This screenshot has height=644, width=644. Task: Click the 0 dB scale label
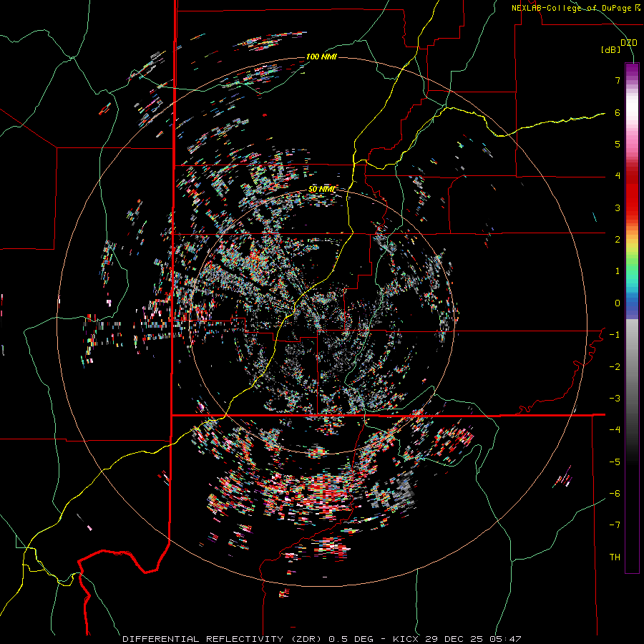coord(618,303)
